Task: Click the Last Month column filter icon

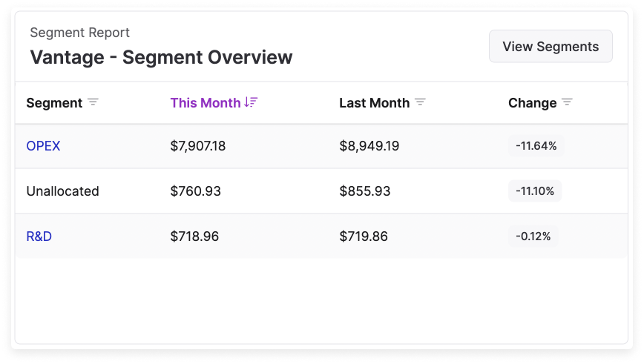Action: tap(420, 102)
